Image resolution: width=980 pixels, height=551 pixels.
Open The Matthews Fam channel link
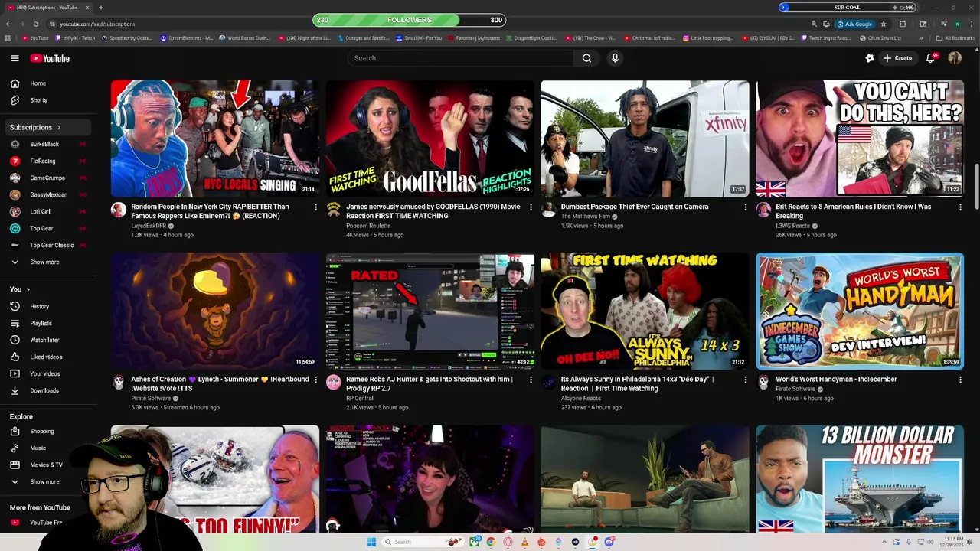point(586,217)
